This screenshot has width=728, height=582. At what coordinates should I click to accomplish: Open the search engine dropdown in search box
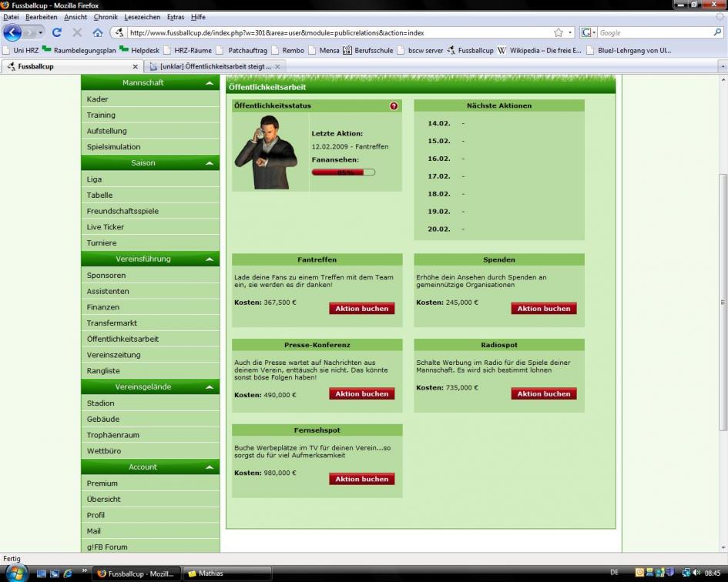click(x=589, y=33)
